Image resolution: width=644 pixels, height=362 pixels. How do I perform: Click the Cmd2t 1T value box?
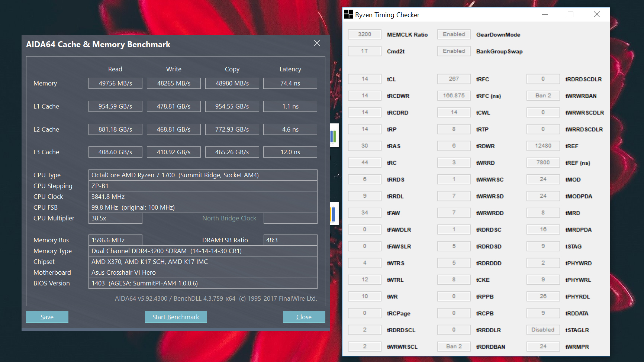(365, 51)
